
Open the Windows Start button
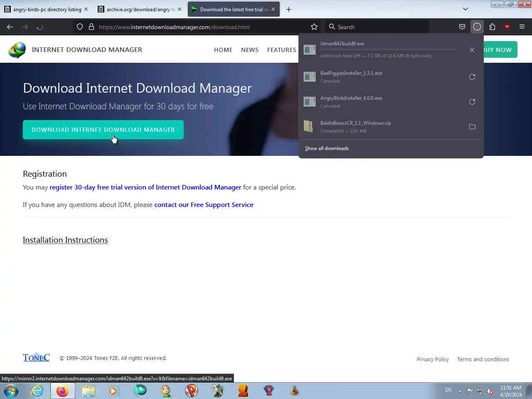[x=11, y=391]
